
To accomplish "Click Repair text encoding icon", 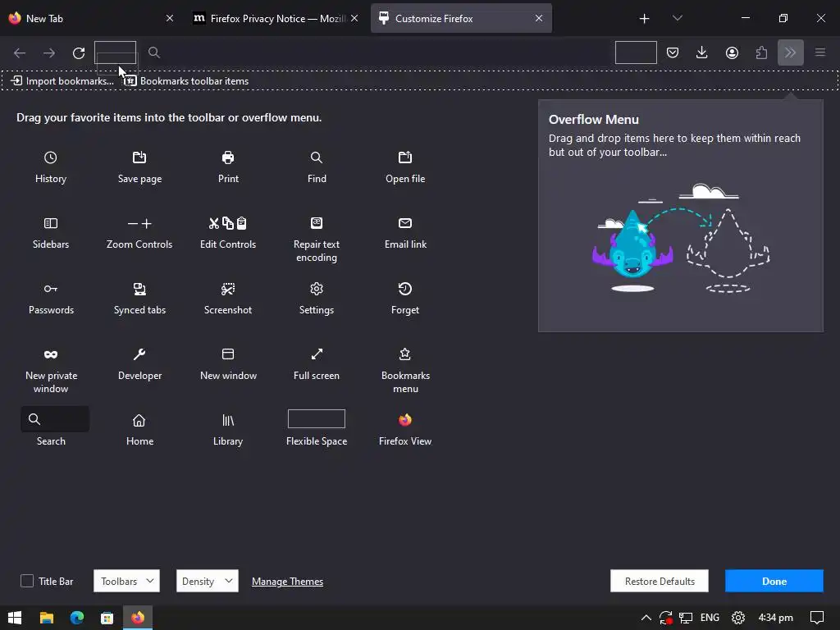I will [x=317, y=223].
